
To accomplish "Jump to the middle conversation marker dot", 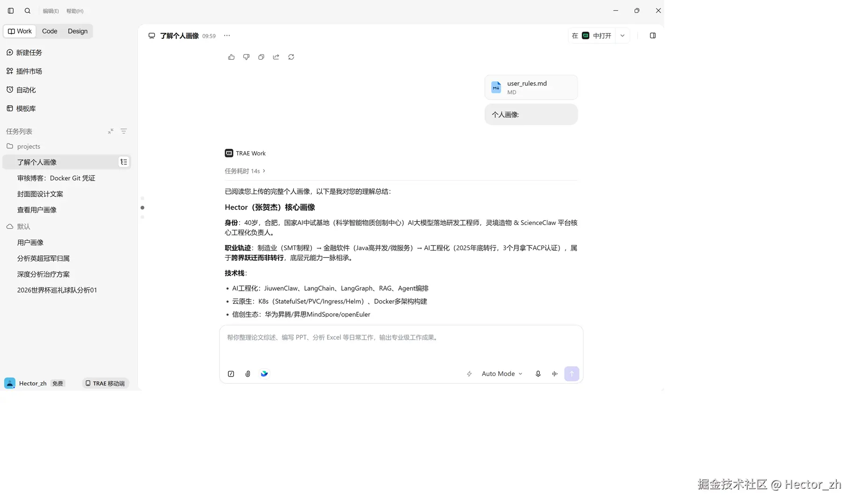I will [x=142, y=208].
